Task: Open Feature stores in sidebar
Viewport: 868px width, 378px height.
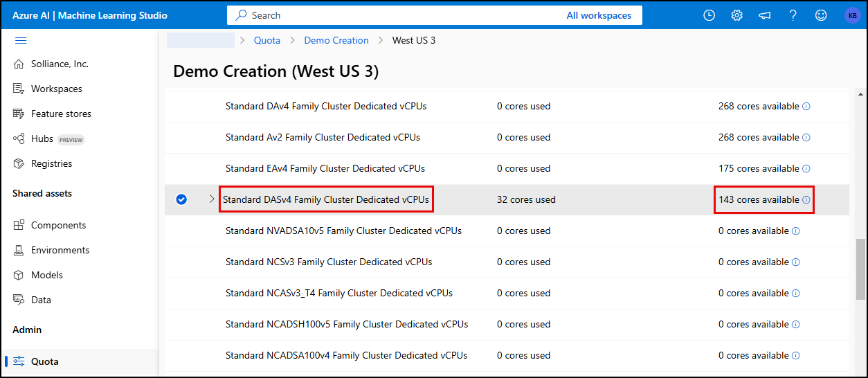Action: (61, 114)
